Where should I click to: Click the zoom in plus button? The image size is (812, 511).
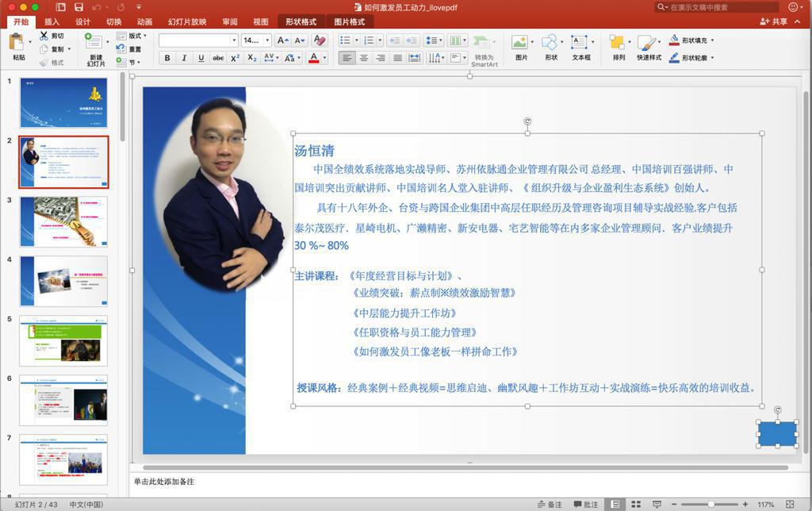(x=745, y=505)
